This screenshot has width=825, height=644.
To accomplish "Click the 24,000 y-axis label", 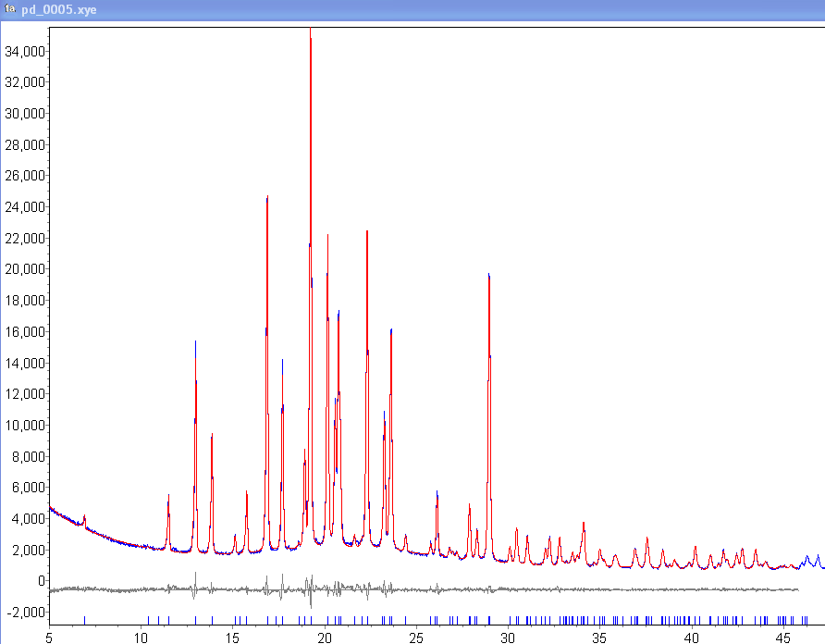I will (25, 207).
